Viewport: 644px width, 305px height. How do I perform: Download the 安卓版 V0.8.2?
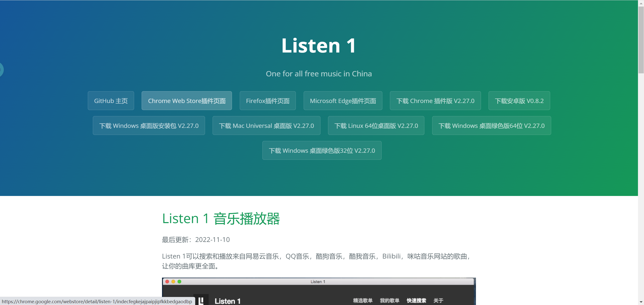click(519, 101)
